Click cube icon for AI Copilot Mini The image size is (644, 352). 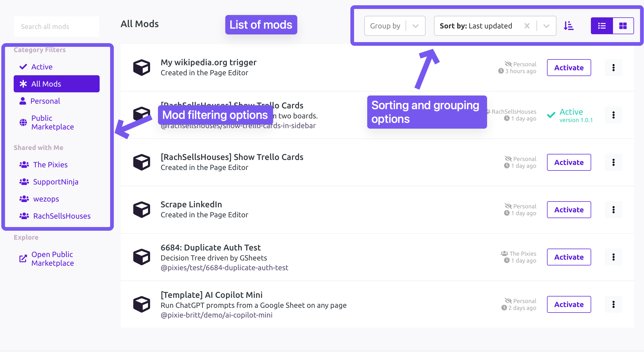point(141,304)
